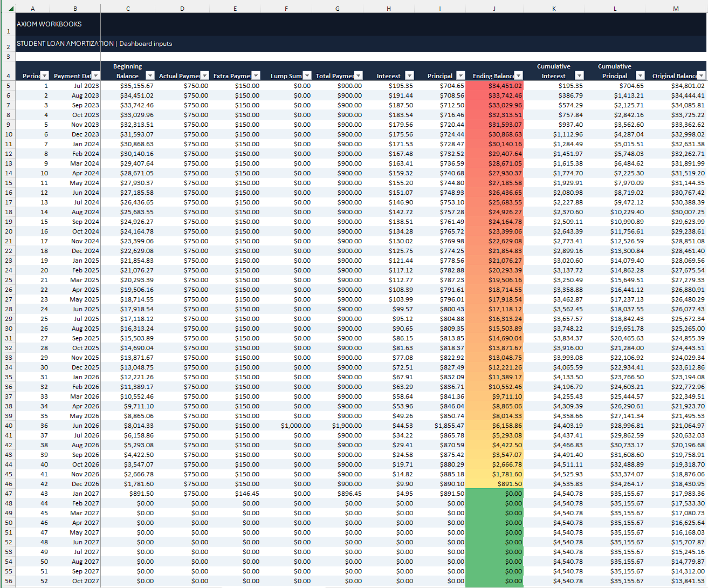Select column A header

tap(33, 9)
